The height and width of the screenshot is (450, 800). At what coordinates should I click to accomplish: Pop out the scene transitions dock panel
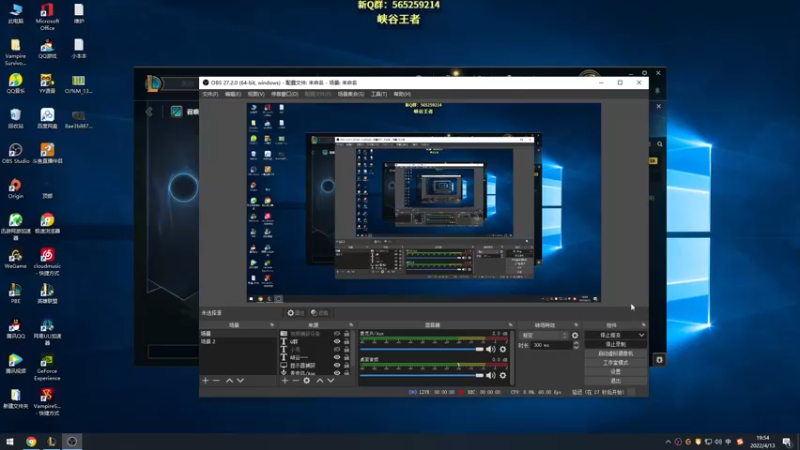577,325
